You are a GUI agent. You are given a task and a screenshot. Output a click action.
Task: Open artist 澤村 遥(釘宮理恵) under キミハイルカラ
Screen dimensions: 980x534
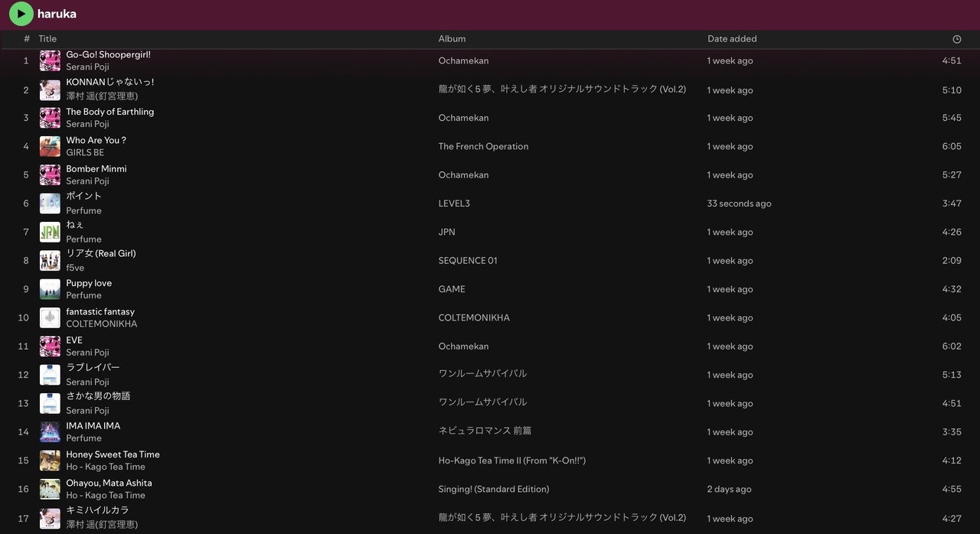click(102, 525)
